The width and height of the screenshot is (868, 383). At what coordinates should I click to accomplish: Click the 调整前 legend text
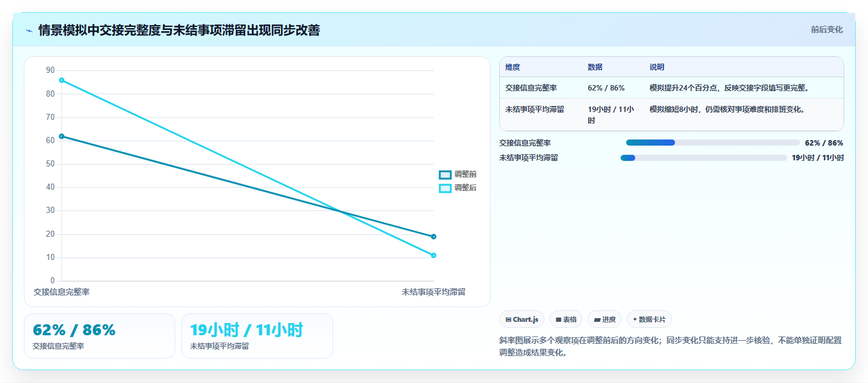(x=466, y=175)
